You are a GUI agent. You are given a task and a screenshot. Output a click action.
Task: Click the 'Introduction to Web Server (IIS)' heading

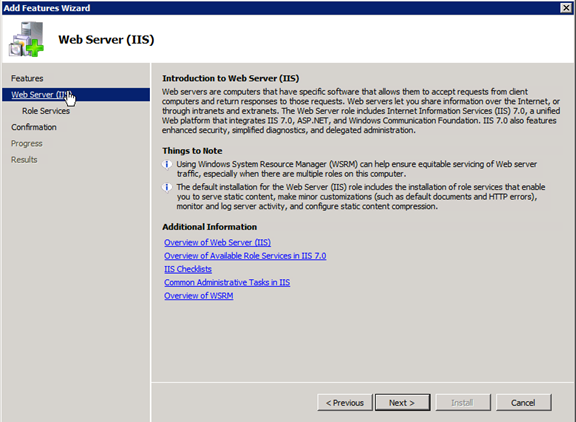coord(231,78)
